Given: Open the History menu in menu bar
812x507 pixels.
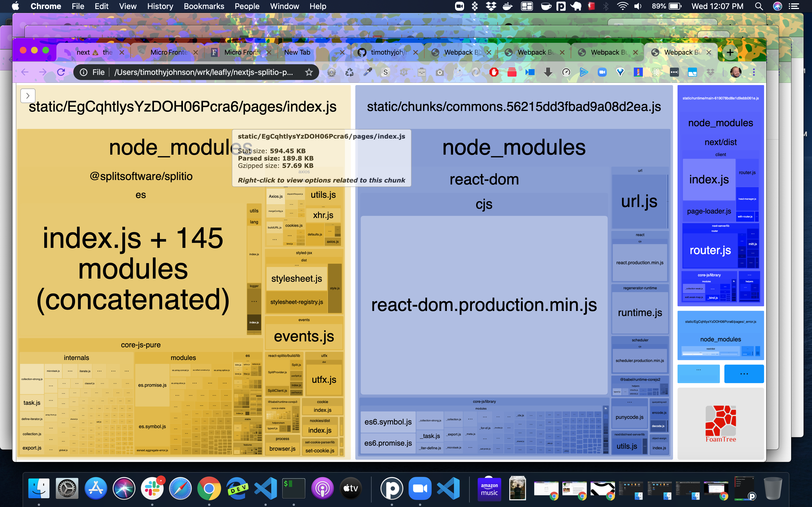Looking at the screenshot, I should pyautogui.click(x=160, y=6).
